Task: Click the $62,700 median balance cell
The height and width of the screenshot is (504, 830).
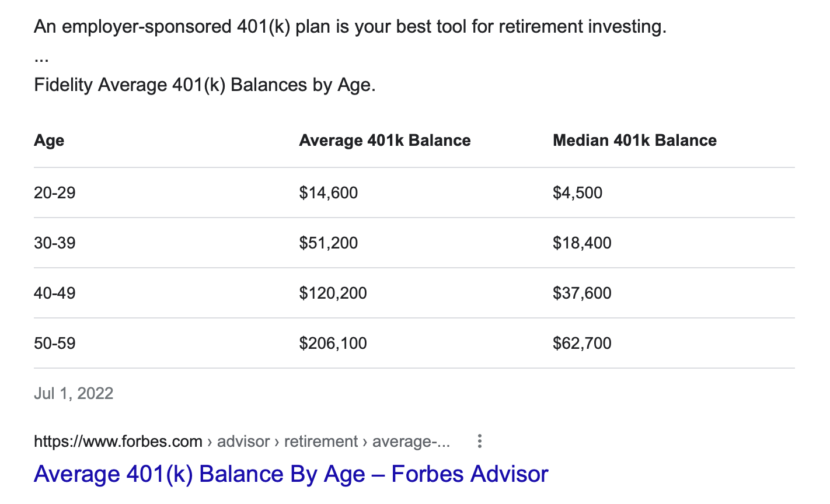Action: (583, 344)
